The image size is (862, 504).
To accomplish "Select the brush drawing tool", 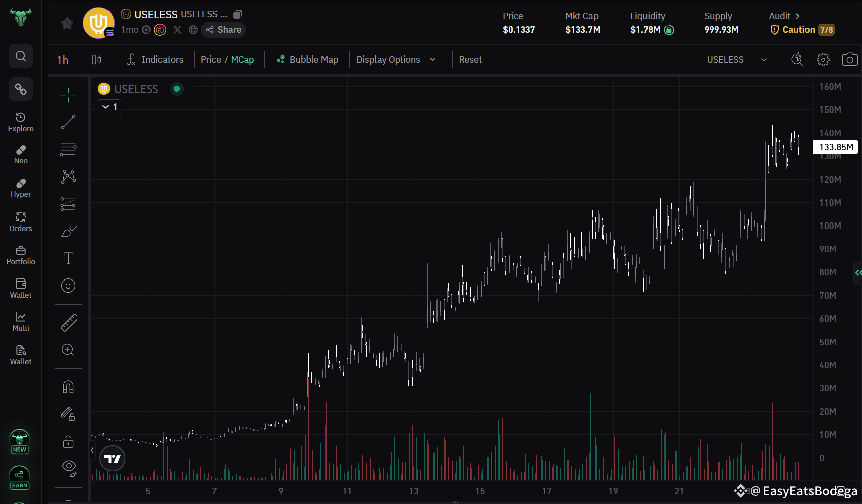I will pyautogui.click(x=68, y=231).
